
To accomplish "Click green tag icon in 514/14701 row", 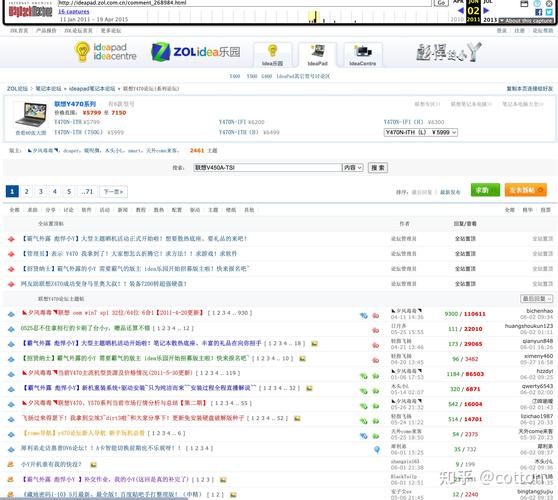I will pos(363,421).
